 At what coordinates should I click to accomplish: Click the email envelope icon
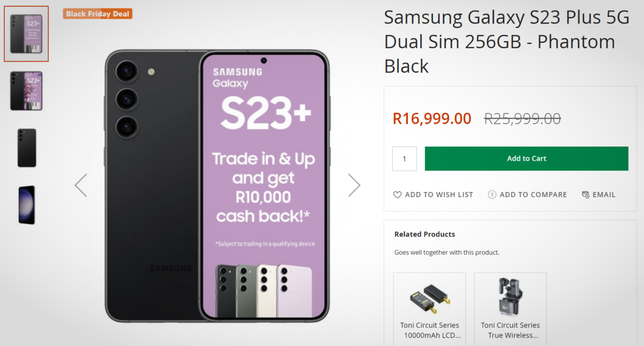pyautogui.click(x=586, y=195)
